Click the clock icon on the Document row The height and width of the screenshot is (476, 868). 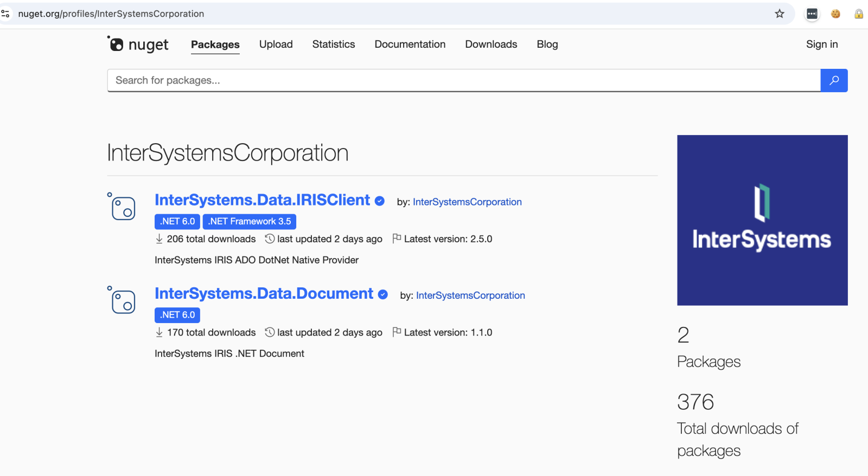(x=270, y=332)
